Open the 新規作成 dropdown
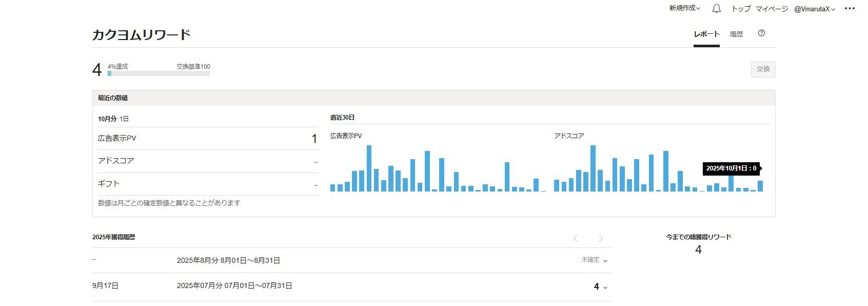 point(684,8)
